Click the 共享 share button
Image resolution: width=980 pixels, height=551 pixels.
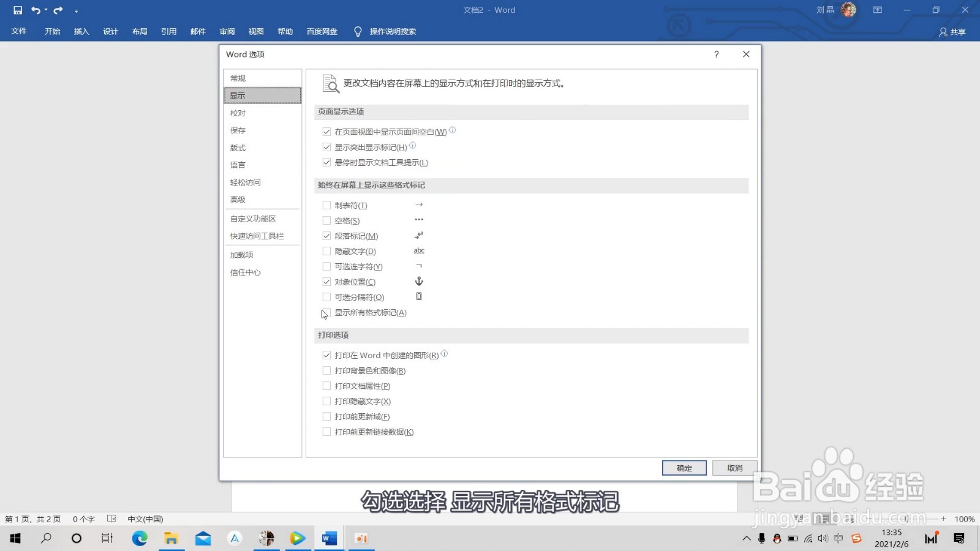952,32
